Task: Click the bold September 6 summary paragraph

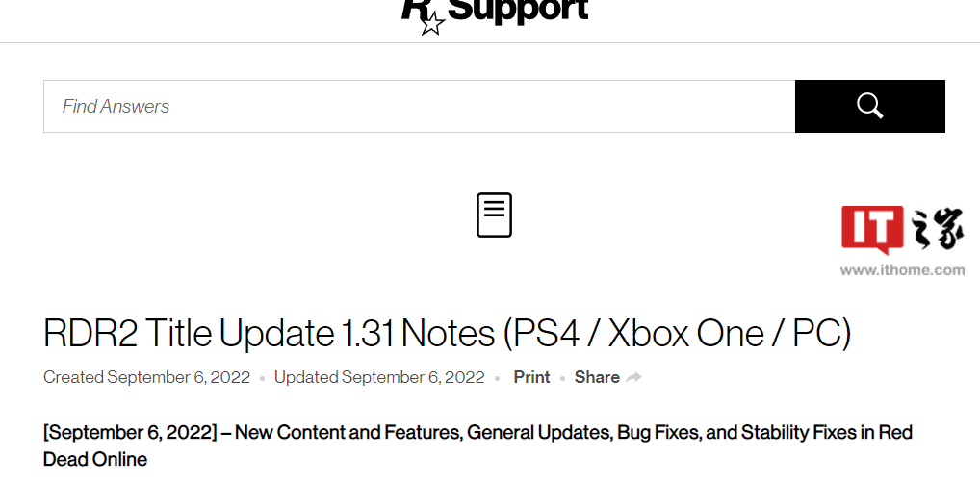Action: (477, 445)
